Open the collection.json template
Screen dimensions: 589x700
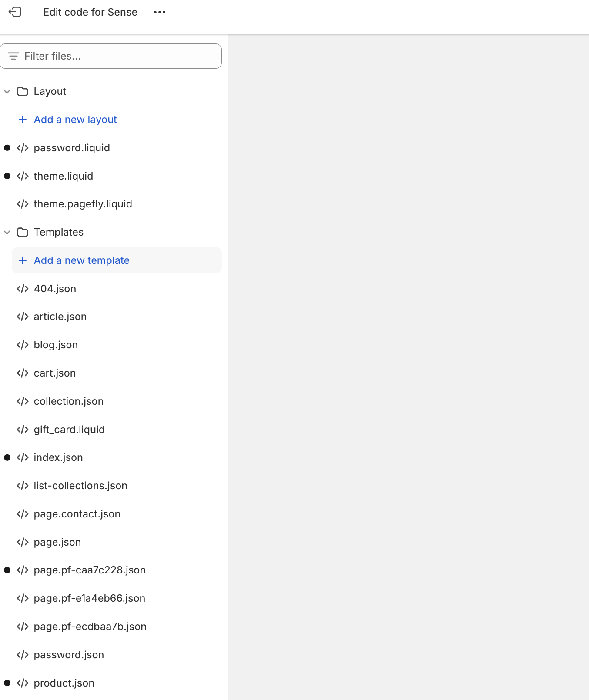pos(69,401)
